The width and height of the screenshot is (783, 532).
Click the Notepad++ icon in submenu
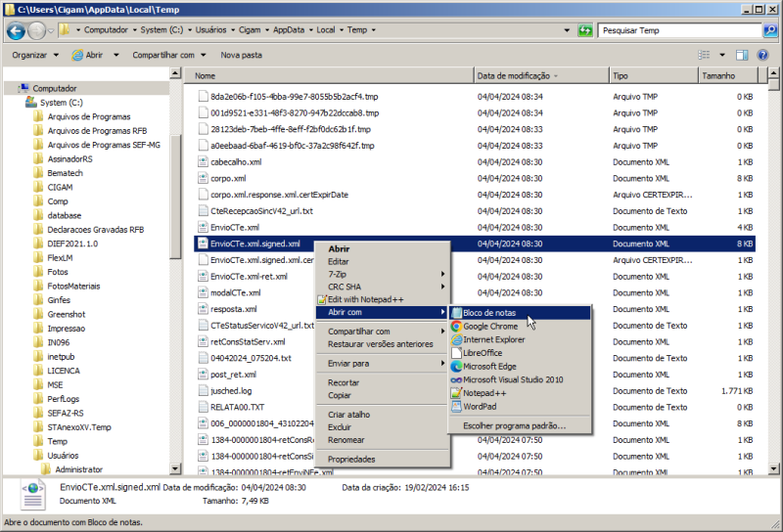tap(456, 393)
